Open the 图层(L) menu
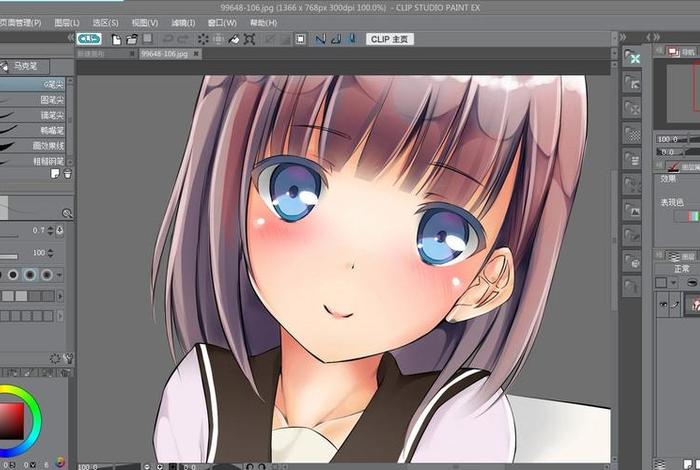 pyautogui.click(x=67, y=23)
